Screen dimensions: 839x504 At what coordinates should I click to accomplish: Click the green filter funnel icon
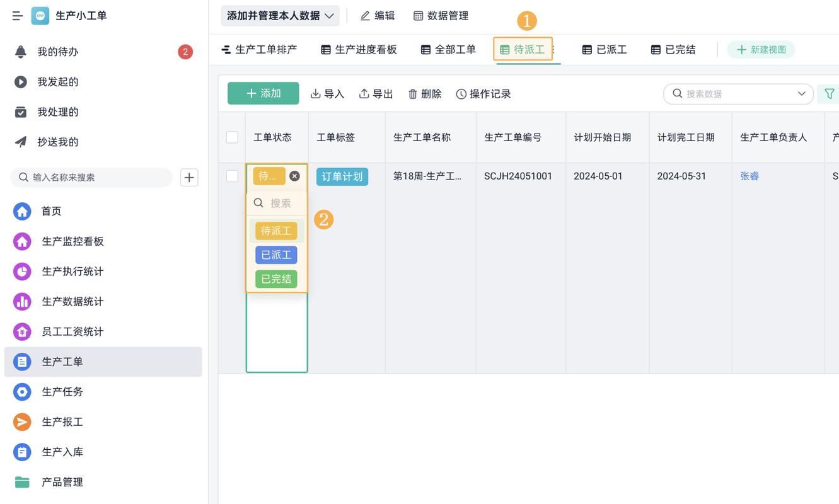829,94
